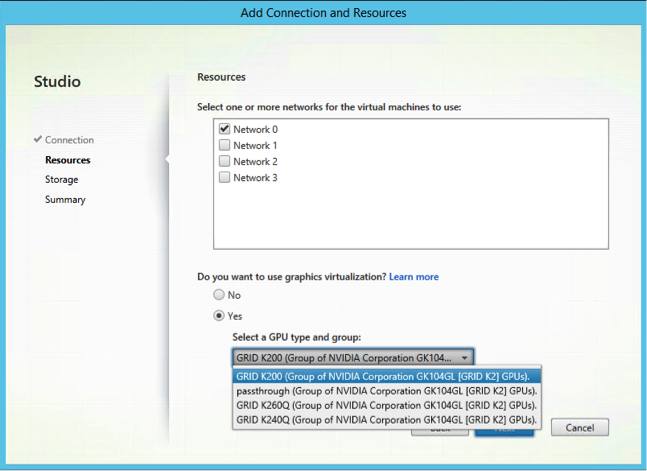Image resolution: width=647 pixels, height=471 pixels.
Task: Jump to the Summary step
Action: click(65, 199)
